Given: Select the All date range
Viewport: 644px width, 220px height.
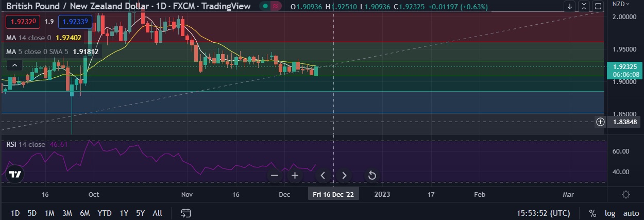Looking at the screenshot, I should (x=158, y=213).
